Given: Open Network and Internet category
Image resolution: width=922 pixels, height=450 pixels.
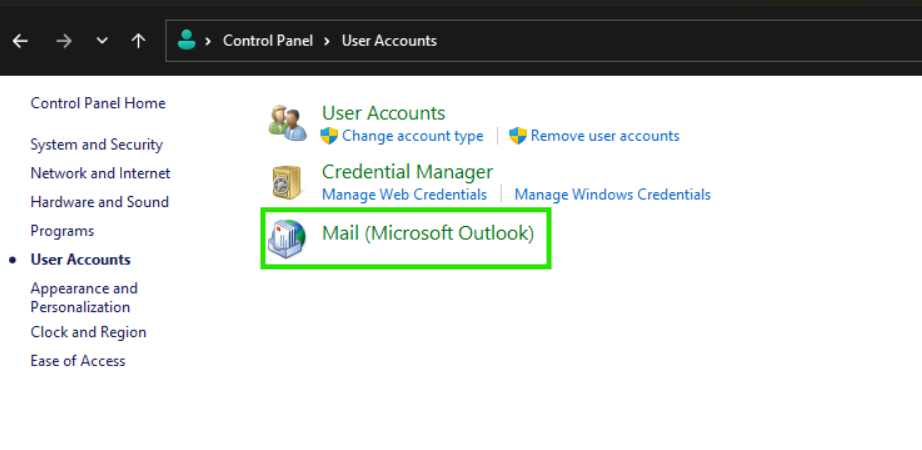Looking at the screenshot, I should [x=101, y=174].
